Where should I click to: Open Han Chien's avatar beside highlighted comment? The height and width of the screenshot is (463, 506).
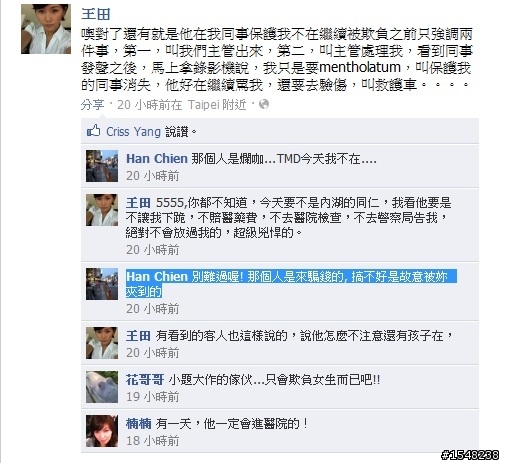(102, 284)
